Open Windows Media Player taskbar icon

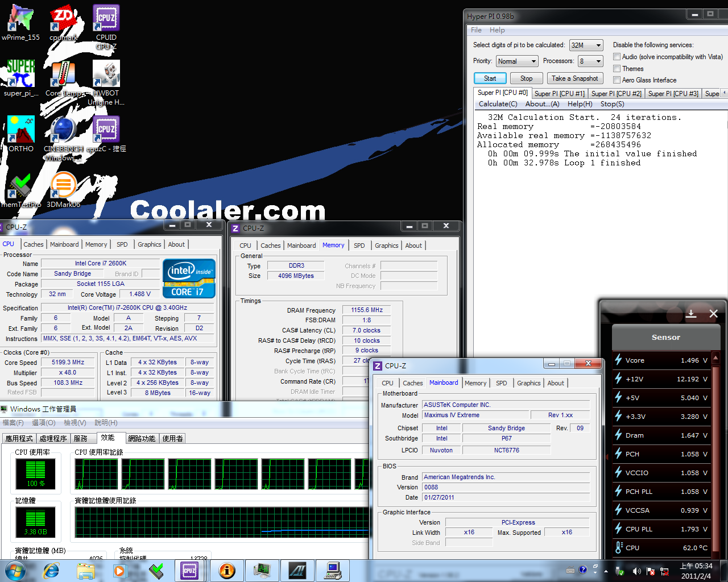tap(119, 571)
